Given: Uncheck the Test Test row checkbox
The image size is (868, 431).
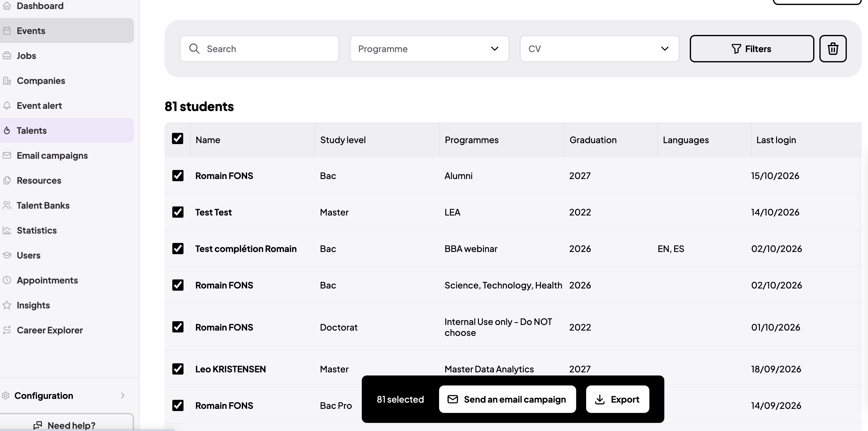Looking at the screenshot, I should point(178,212).
